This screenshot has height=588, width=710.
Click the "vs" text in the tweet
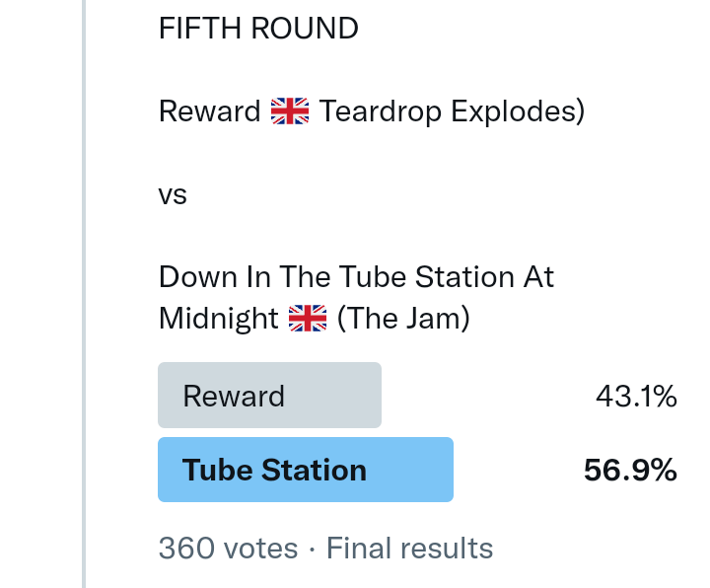(x=173, y=194)
